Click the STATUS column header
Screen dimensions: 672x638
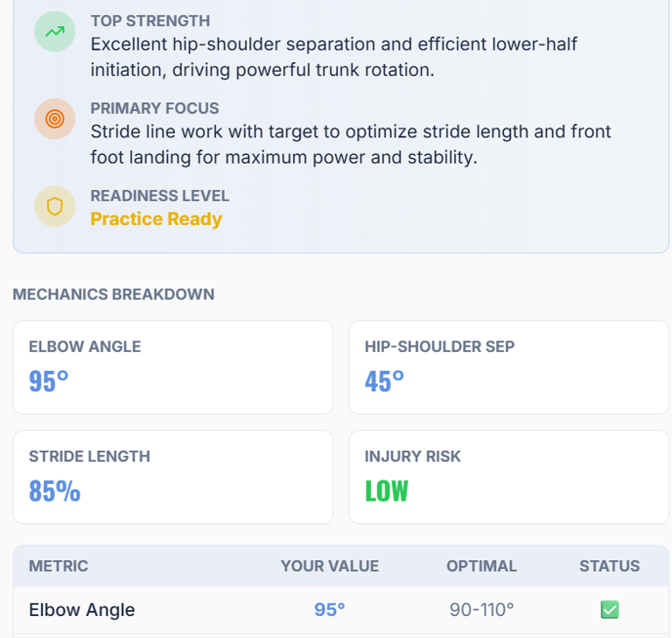610,566
